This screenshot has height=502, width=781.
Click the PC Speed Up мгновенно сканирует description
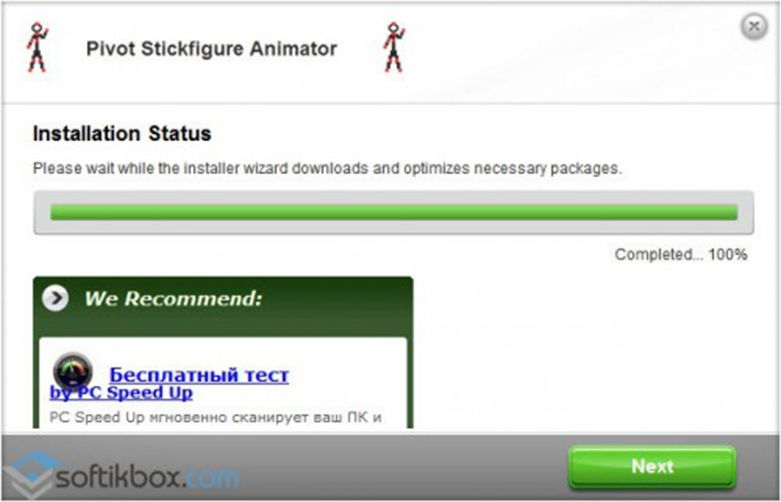click(x=216, y=417)
